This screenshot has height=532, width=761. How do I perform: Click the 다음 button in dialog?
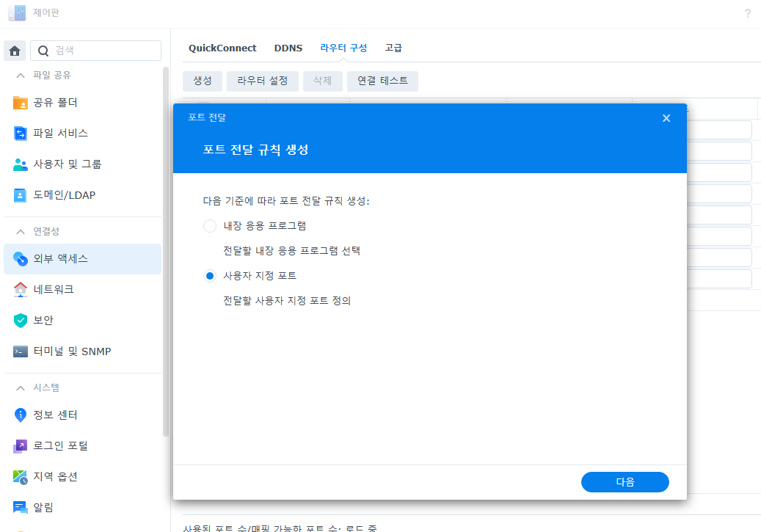point(625,482)
